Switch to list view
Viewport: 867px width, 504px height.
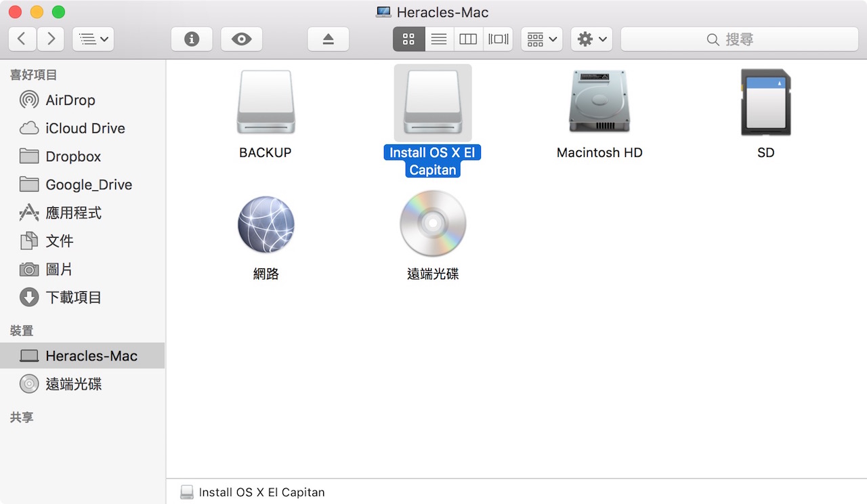[x=439, y=39]
